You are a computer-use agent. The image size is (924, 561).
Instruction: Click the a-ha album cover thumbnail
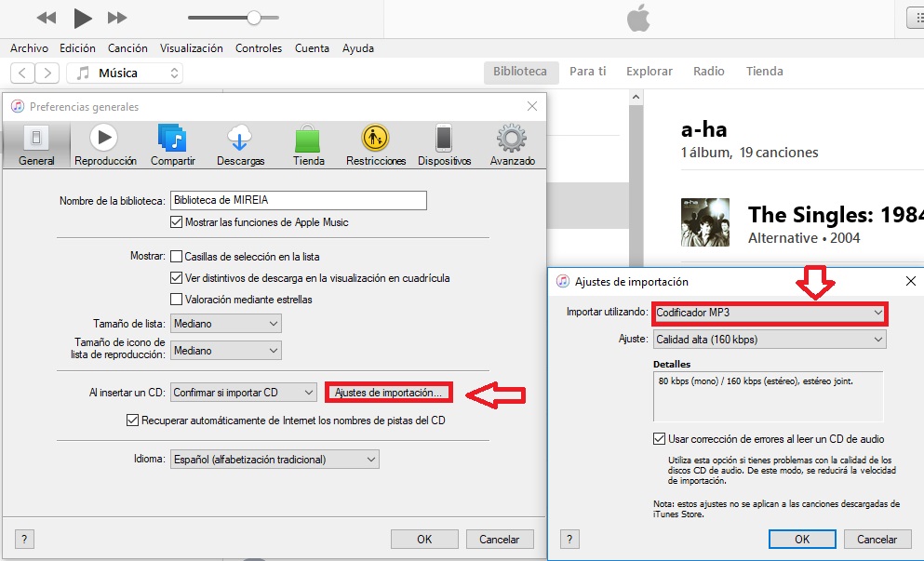[x=704, y=222]
